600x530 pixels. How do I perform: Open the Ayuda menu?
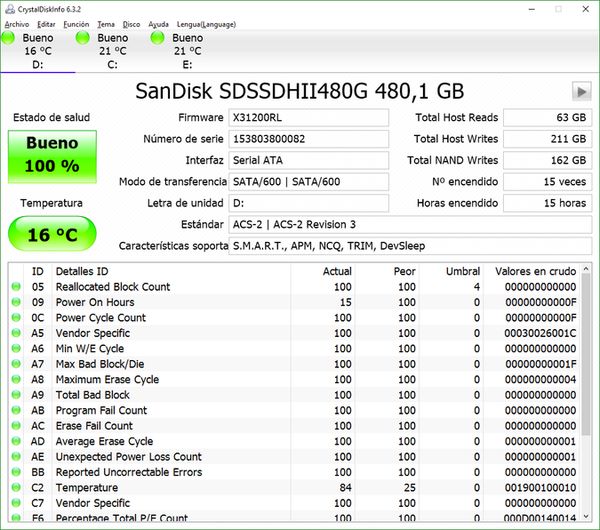point(158,24)
